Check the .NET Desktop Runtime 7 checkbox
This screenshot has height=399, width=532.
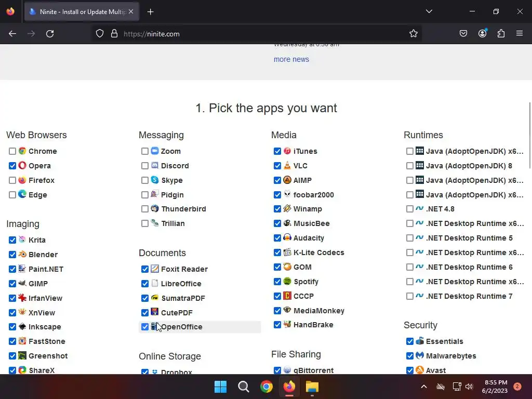click(x=409, y=296)
